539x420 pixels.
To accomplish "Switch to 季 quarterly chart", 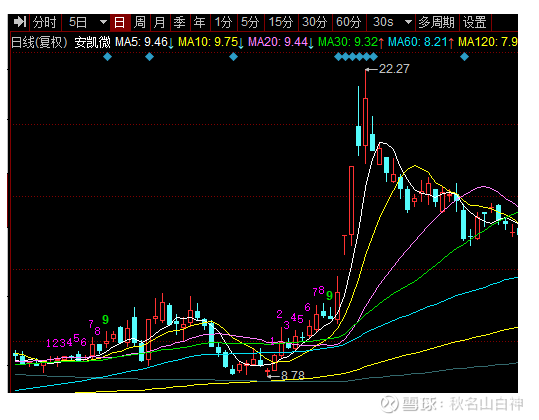I will coord(180,22).
